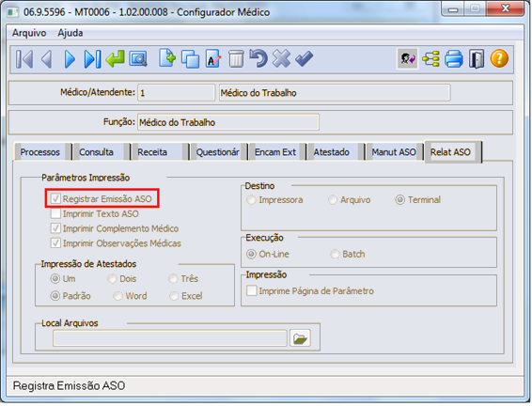Confirm with the checkmark toolbar icon
Image resolution: width=532 pixels, height=406 pixels.
(304, 58)
